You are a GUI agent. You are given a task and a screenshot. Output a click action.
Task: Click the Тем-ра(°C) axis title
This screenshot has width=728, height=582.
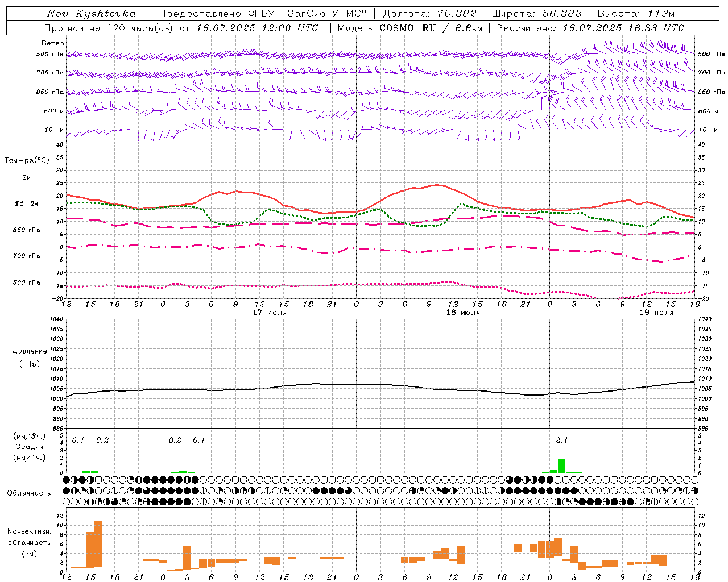[x=27, y=161]
